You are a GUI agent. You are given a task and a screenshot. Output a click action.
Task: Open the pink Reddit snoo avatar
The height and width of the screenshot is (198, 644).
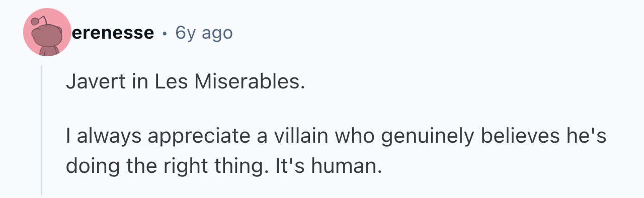47,33
